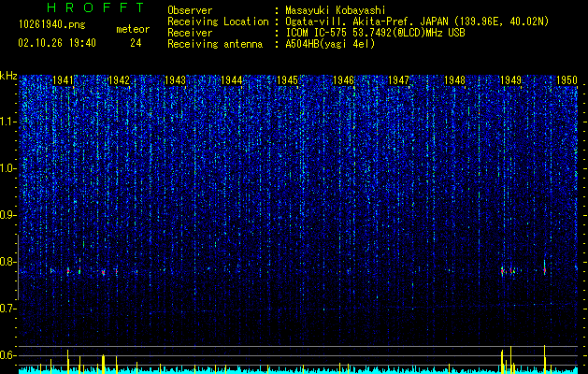Click the 1943 time marker

point(175,79)
